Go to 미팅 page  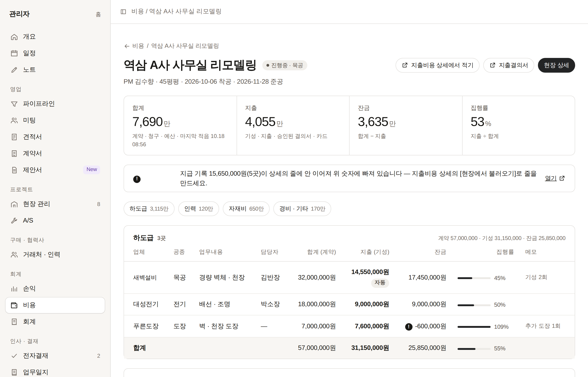click(55, 120)
